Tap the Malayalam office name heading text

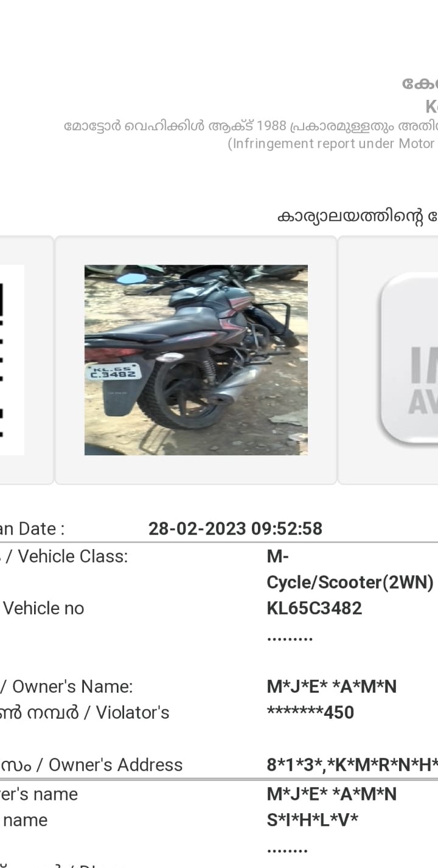pyautogui.click(x=358, y=217)
